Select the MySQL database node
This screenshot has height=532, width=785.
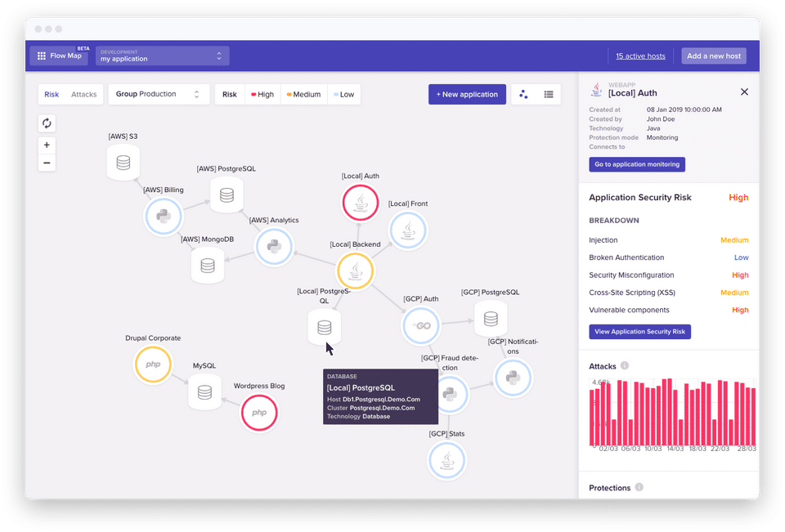tap(204, 392)
